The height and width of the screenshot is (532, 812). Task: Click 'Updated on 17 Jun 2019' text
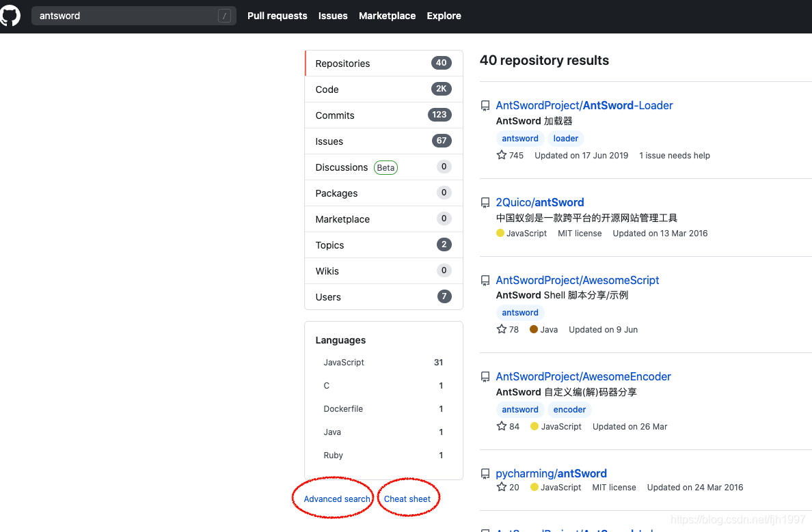point(581,155)
